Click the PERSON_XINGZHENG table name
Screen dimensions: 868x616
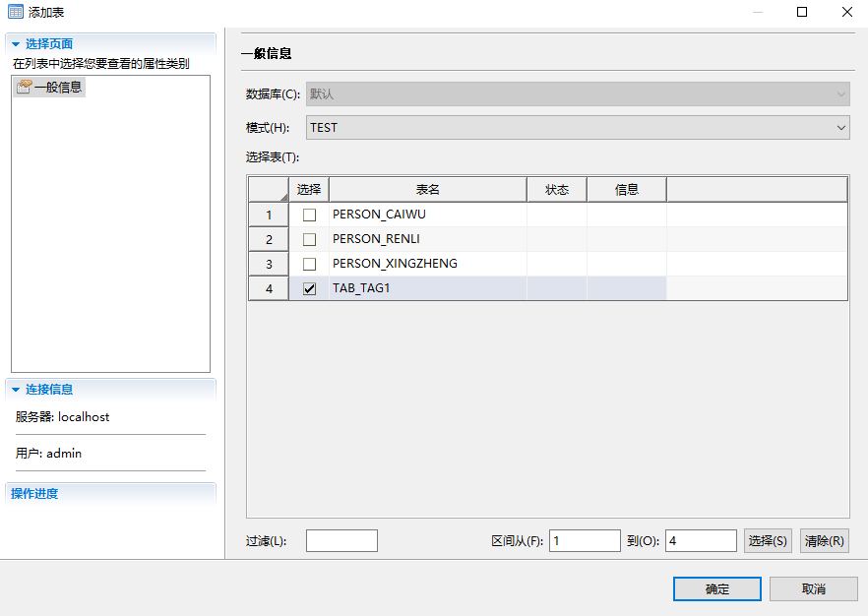point(395,264)
